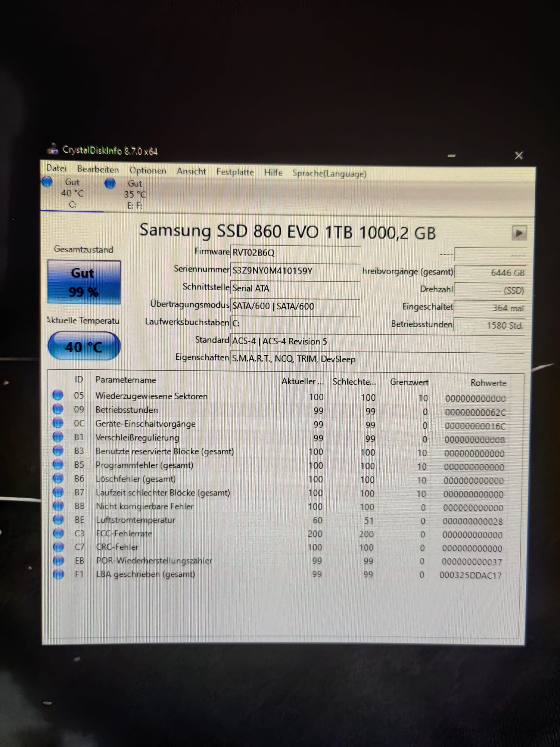The width and height of the screenshot is (560, 747).
Task: Select the CRC-Fehler parameter name
Action: click(117, 547)
